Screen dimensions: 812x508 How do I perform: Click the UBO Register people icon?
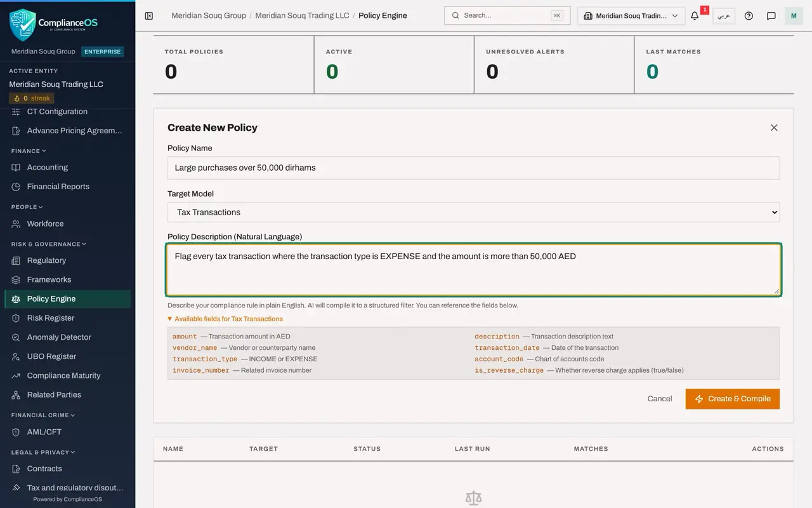click(x=16, y=357)
